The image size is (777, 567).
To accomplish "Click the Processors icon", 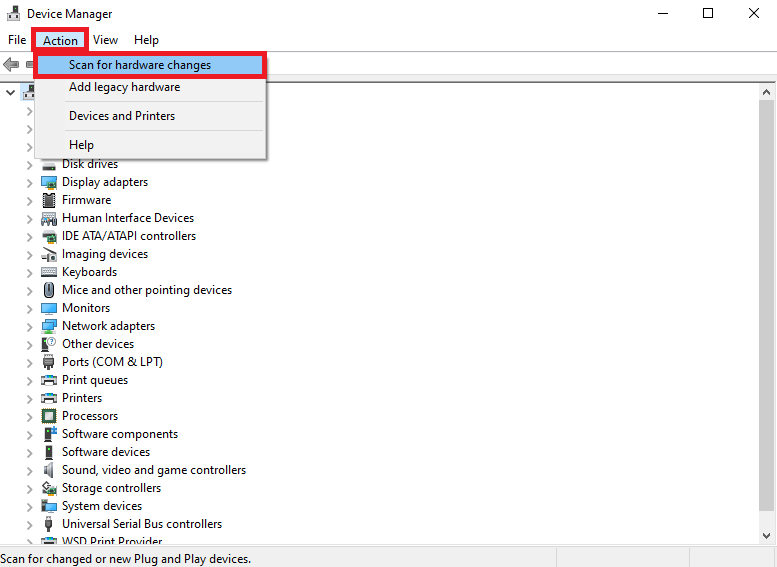I will click(x=49, y=416).
